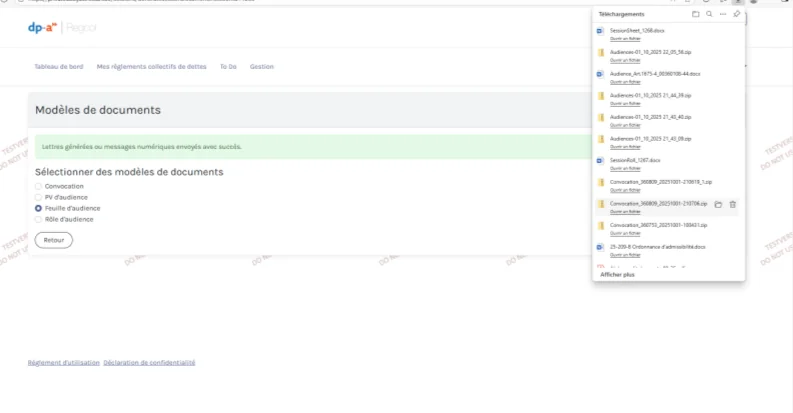Select the Convocation radio button
Image resolution: width=793 pixels, height=413 pixels.
38,186
